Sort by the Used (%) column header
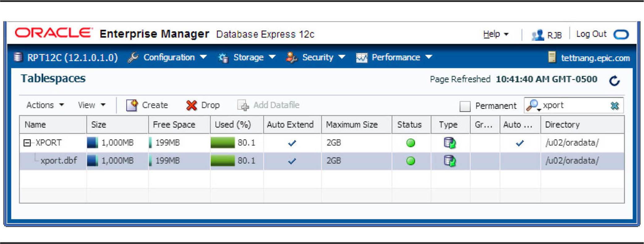 (x=237, y=124)
